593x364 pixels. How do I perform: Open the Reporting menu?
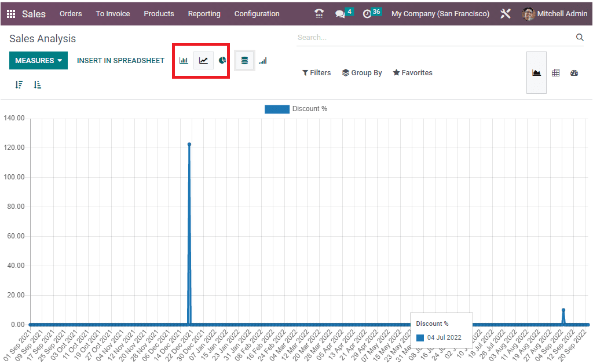pos(204,14)
